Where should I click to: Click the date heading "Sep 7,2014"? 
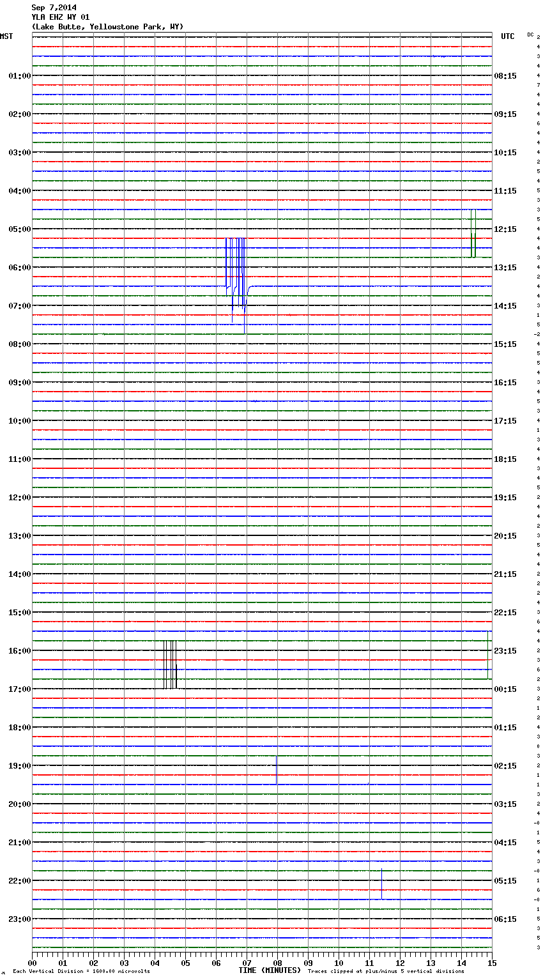click(x=54, y=8)
